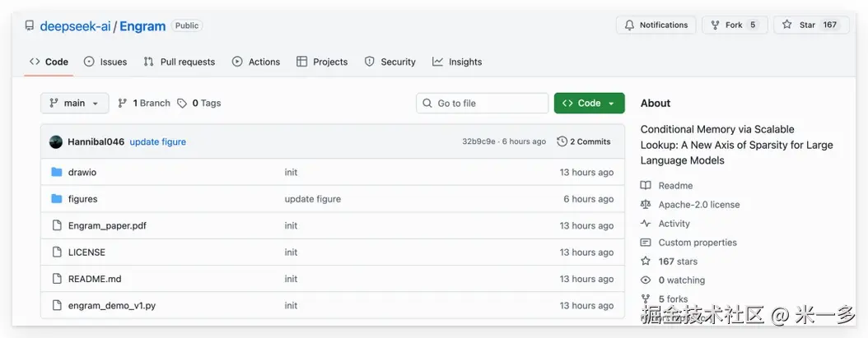The height and width of the screenshot is (338, 868).
Task: Open the README.md file
Action: click(x=95, y=279)
